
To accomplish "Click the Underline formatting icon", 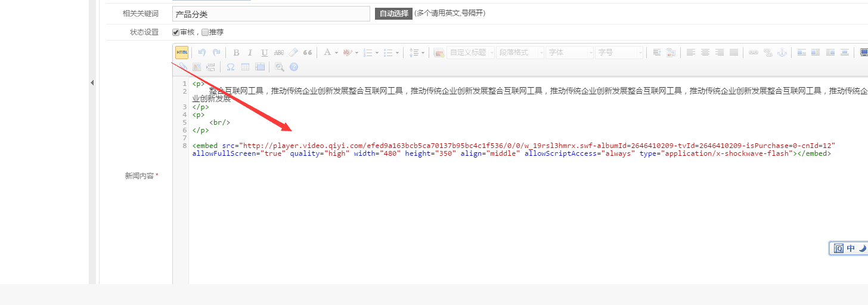I will 265,53.
